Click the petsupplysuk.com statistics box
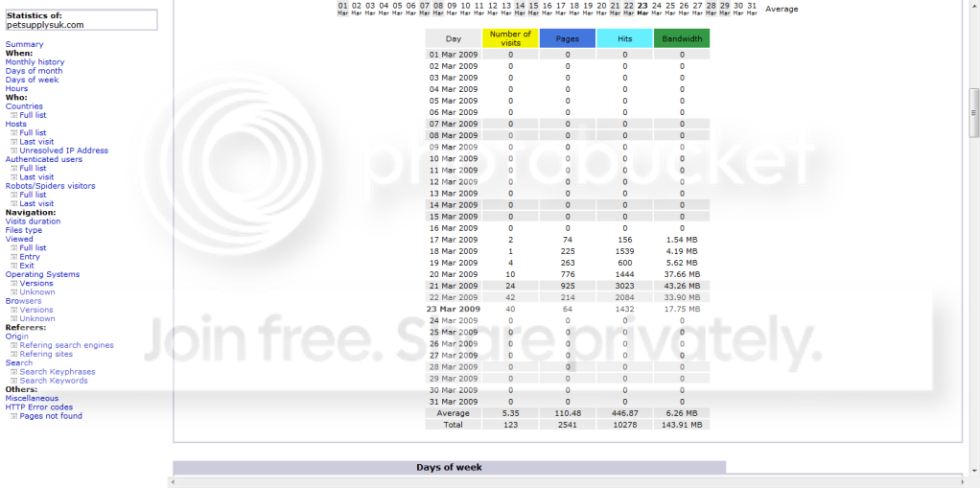The width and height of the screenshot is (980, 488). (82, 20)
